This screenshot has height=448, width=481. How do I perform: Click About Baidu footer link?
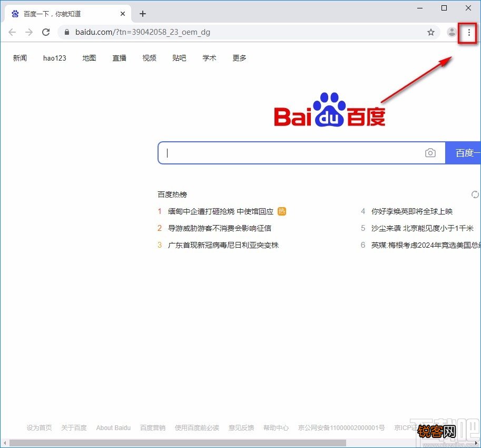tap(113, 428)
